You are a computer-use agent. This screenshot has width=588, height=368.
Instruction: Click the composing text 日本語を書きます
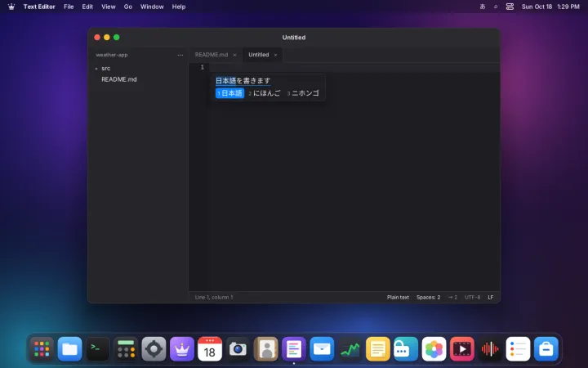(243, 81)
